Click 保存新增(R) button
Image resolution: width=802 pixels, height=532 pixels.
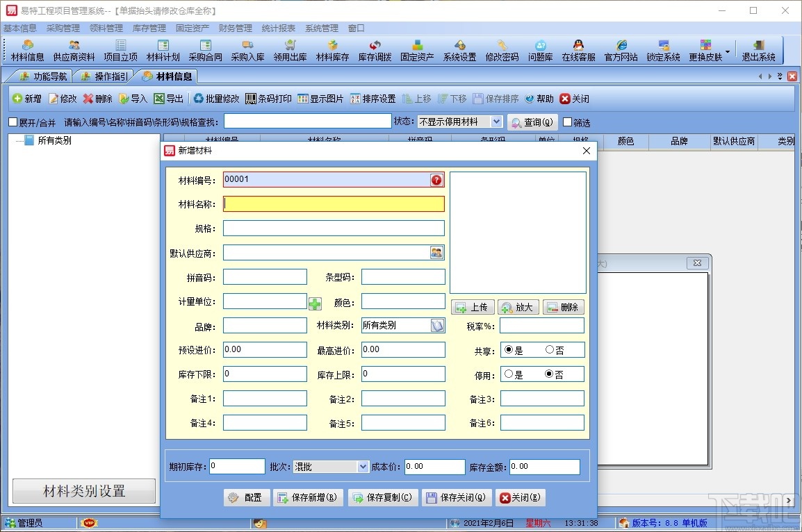click(x=309, y=498)
